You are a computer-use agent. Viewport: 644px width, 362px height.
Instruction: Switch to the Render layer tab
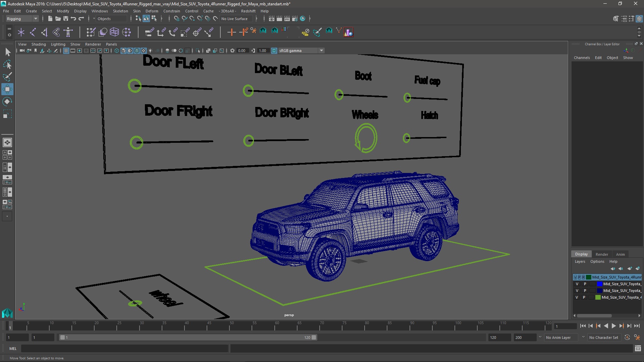coord(602,254)
